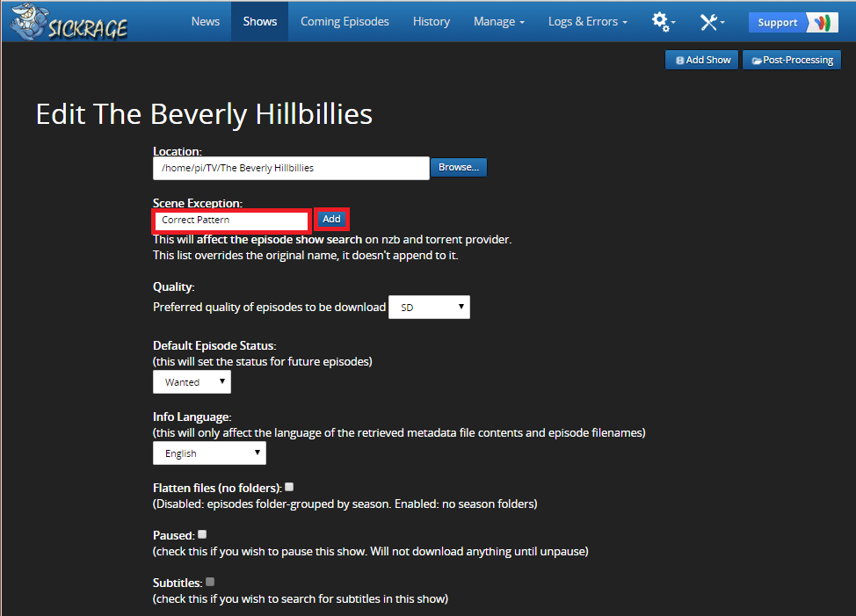Expand the Manage menu
Screen dimensions: 856x616
coord(498,21)
